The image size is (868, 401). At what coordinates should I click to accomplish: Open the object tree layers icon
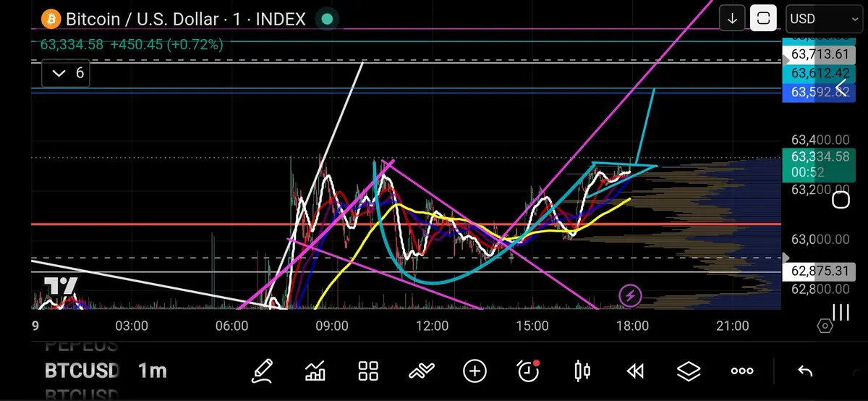689,371
